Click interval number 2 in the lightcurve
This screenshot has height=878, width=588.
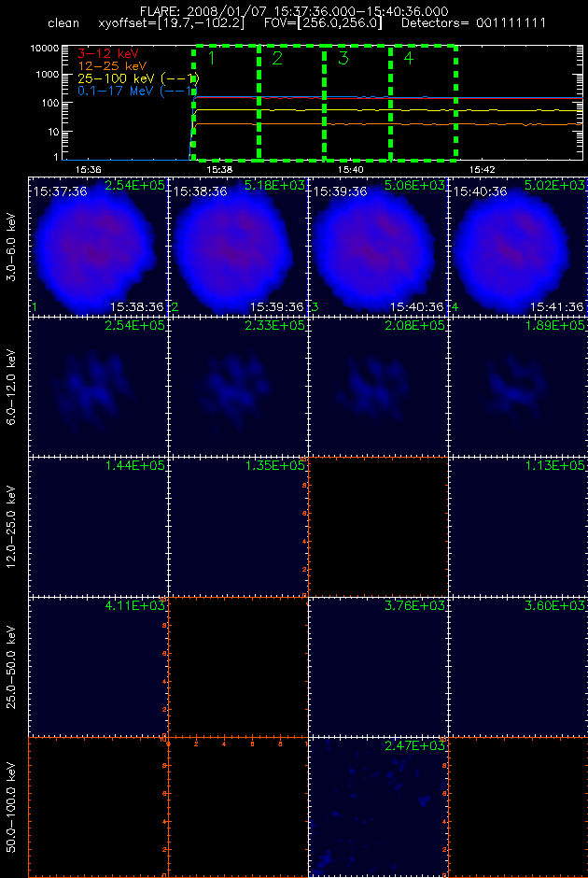277,58
